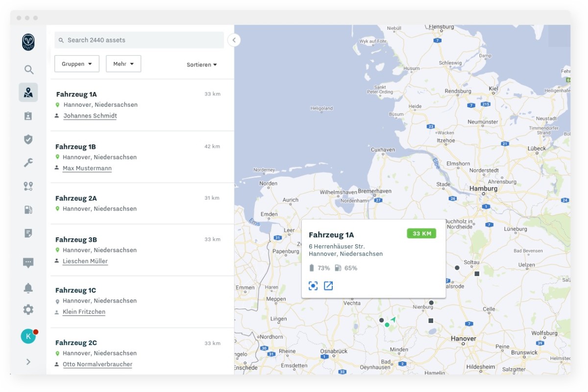Open the Mehr dropdown
Image resolution: width=588 pixels, height=392 pixels.
coord(123,64)
